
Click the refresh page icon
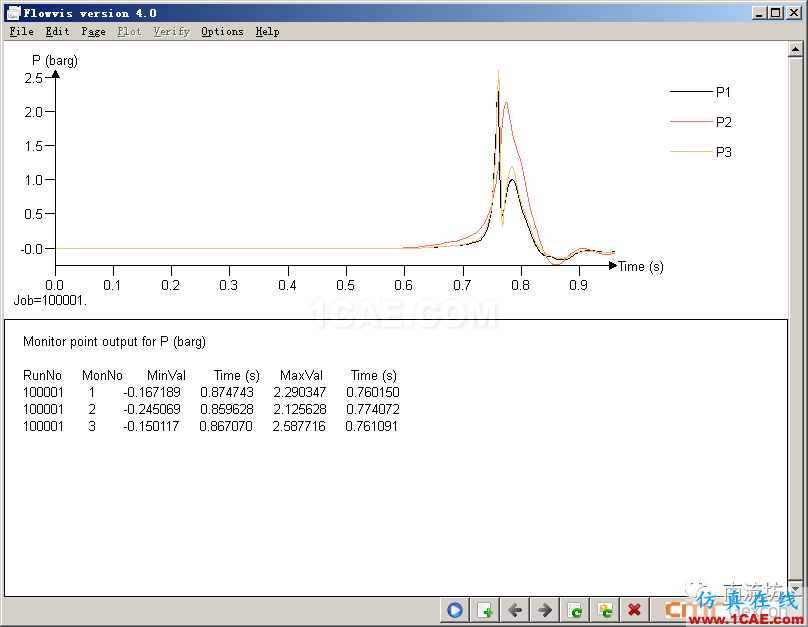pyautogui.click(x=575, y=611)
